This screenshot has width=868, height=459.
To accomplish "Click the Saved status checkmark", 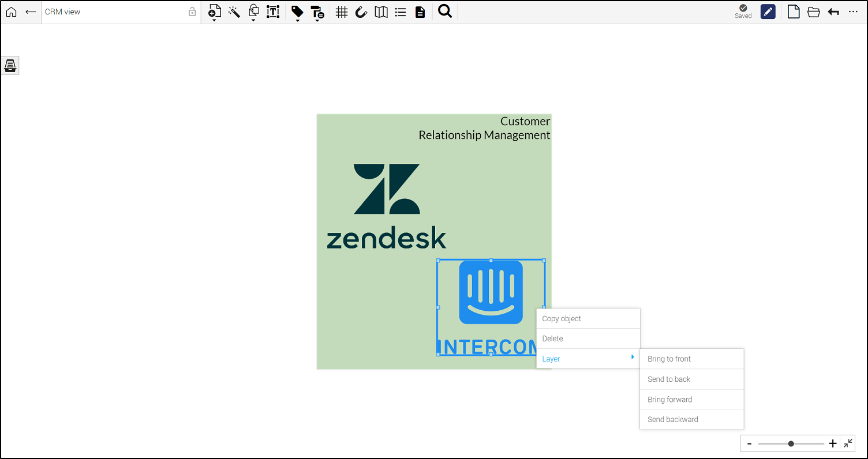I will pyautogui.click(x=743, y=12).
